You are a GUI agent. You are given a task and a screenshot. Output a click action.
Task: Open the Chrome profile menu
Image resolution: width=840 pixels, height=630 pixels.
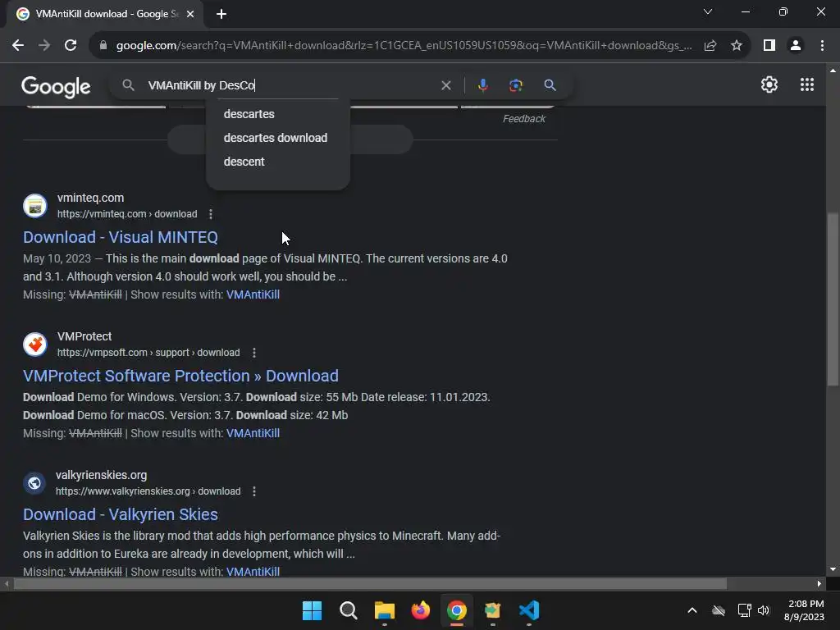[796, 46]
